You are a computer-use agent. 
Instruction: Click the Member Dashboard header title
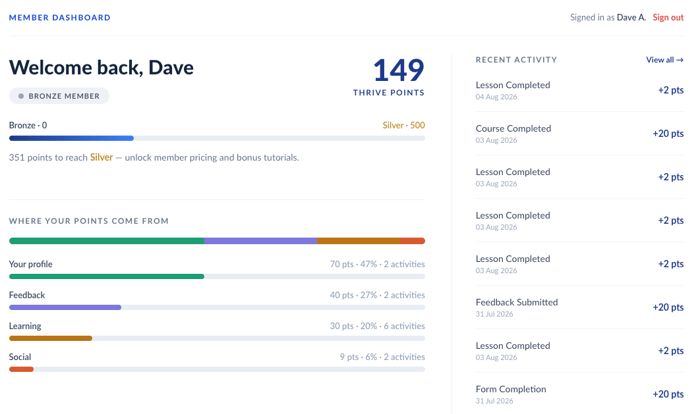pyautogui.click(x=60, y=17)
